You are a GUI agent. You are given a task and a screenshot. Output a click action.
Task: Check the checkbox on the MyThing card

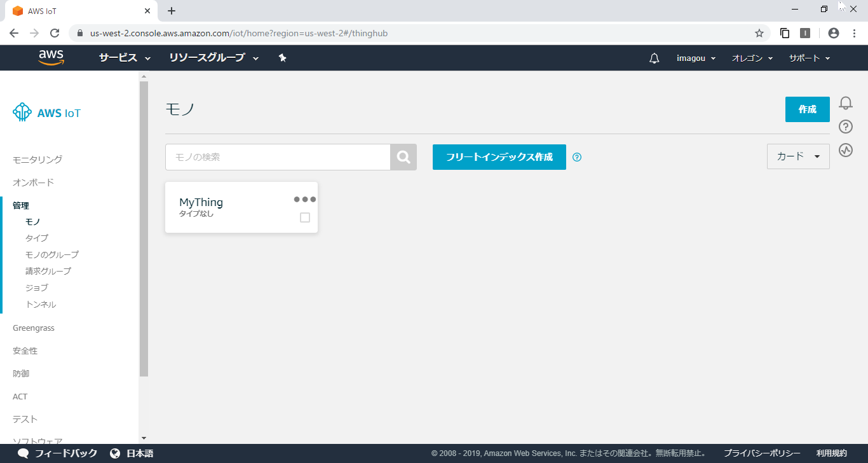(x=304, y=217)
